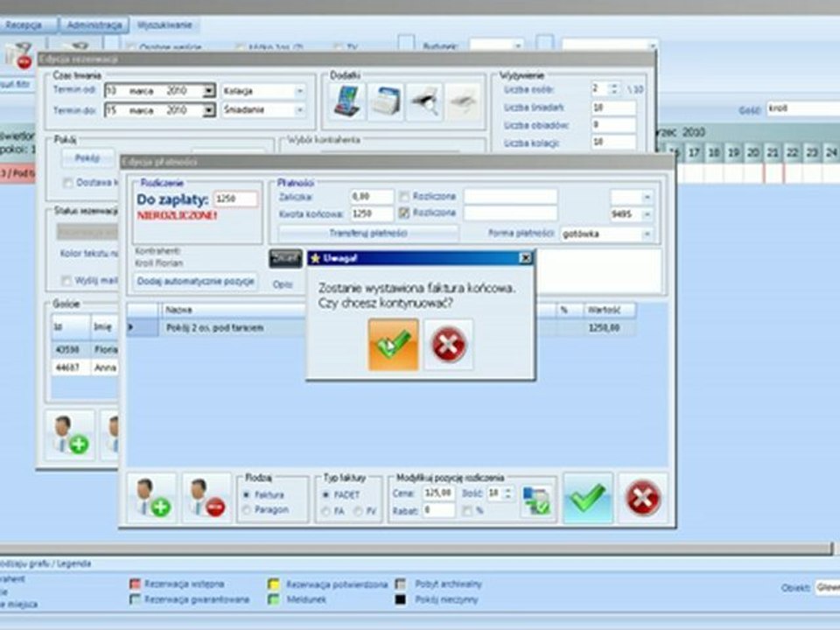Toggle Wyślij mail checkbox in reservation window
Screen dimensions: 840x630
tap(66, 280)
